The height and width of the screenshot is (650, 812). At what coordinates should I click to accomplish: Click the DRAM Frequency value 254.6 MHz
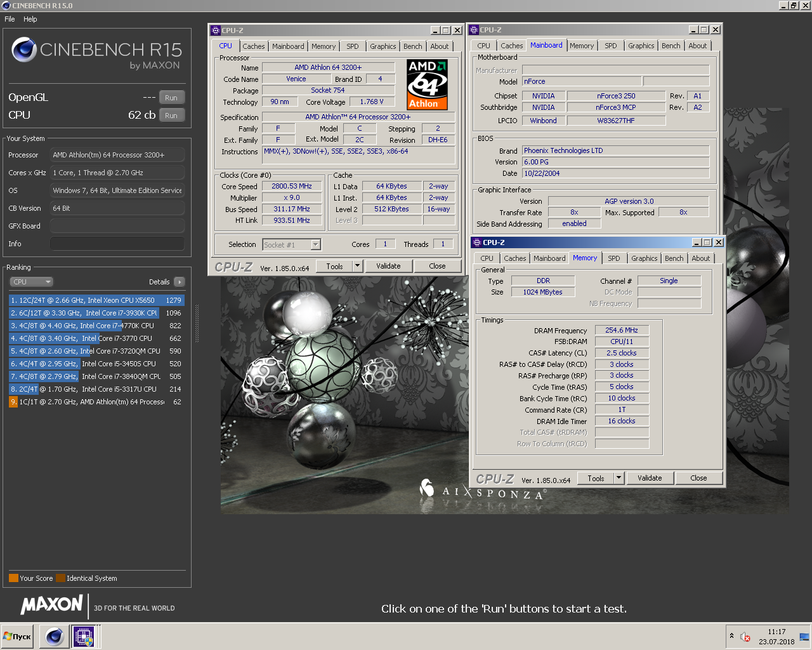[622, 330]
